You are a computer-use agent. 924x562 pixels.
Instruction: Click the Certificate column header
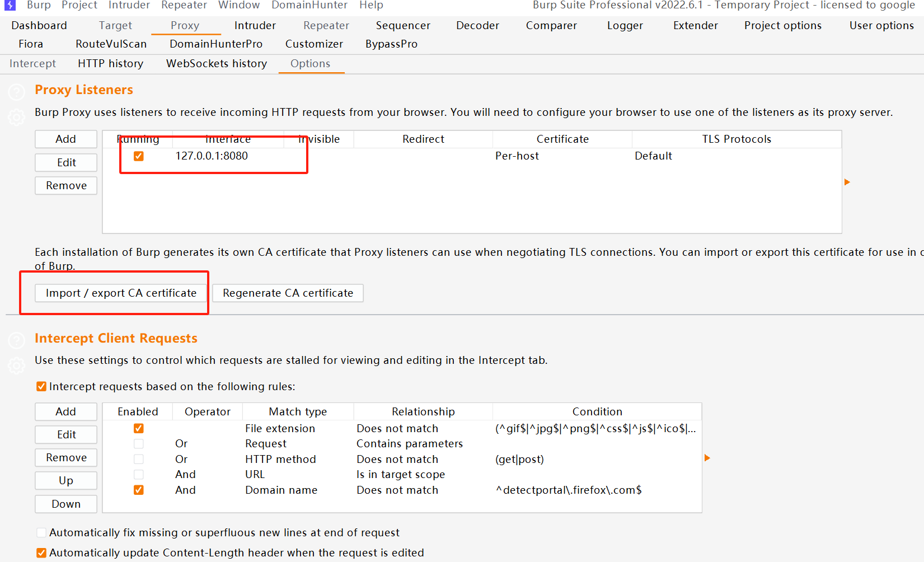(x=562, y=139)
